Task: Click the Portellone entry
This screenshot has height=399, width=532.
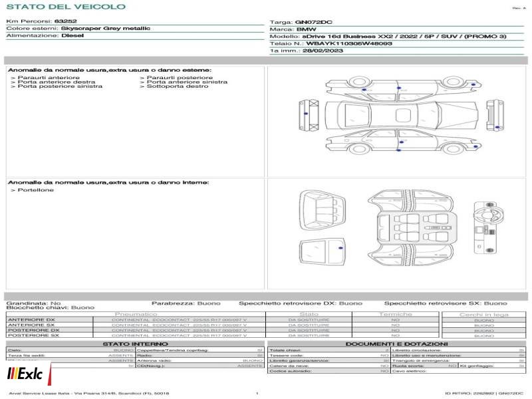Action: pos(33,190)
